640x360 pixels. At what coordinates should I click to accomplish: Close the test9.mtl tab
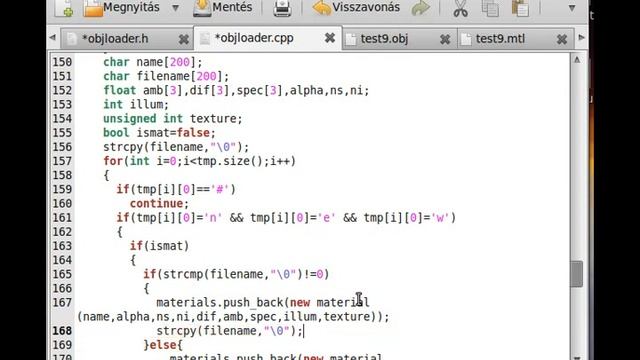562,39
